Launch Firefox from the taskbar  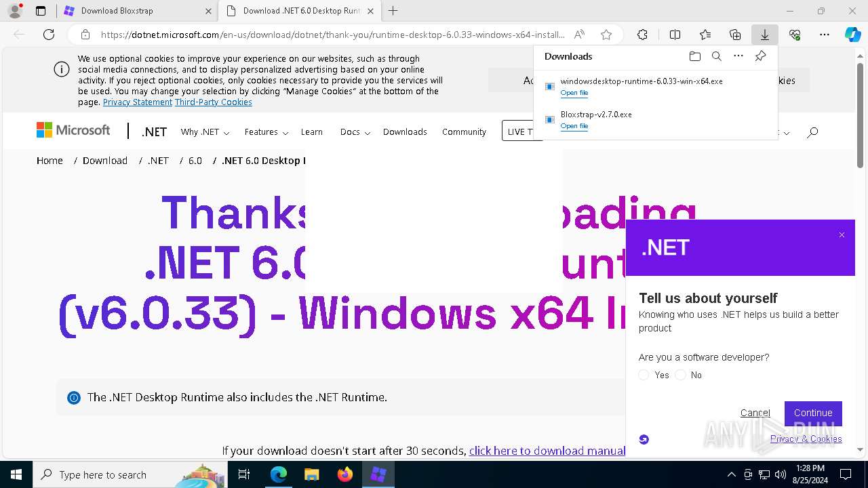click(345, 474)
